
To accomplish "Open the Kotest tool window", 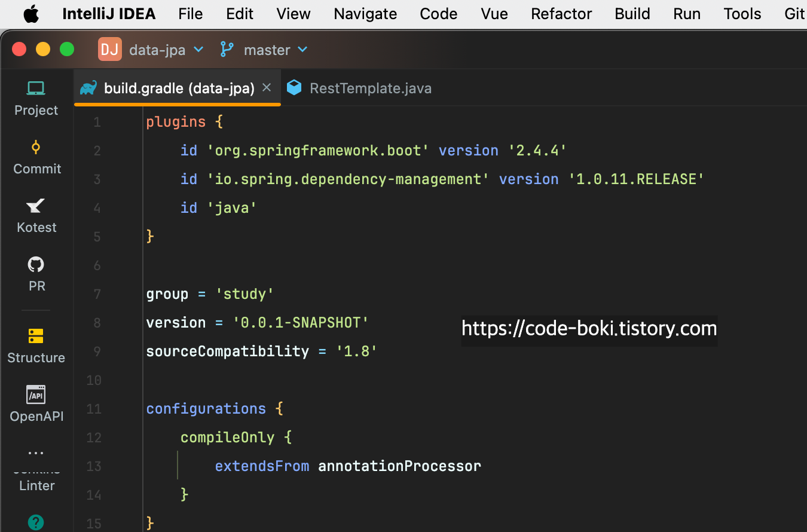I will 36,216.
